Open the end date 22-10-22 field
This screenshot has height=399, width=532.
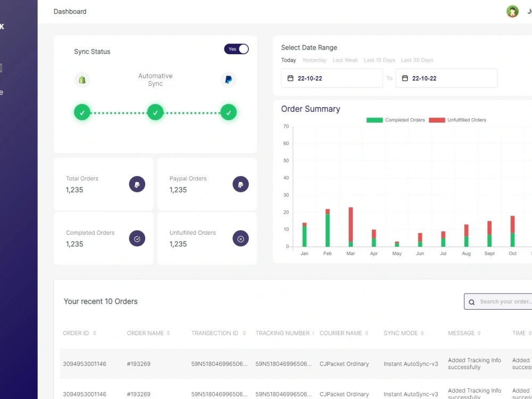click(x=446, y=78)
